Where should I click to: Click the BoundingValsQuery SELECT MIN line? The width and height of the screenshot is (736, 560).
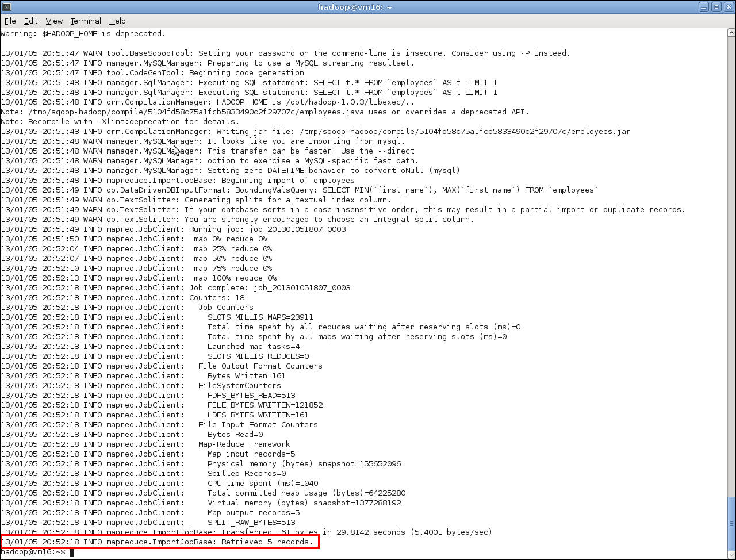(300, 190)
